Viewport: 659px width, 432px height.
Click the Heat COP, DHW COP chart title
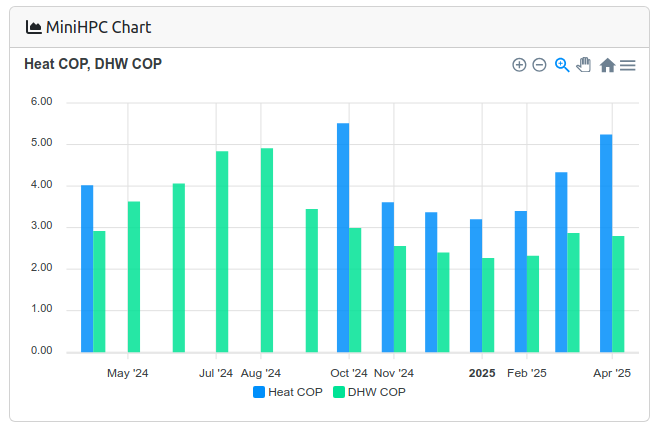coord(93,64)
